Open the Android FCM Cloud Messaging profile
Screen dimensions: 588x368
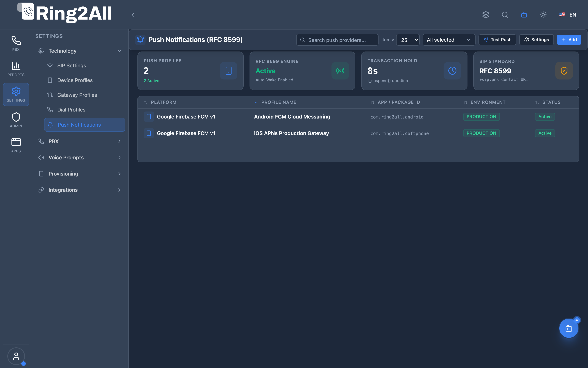point(358,117)
